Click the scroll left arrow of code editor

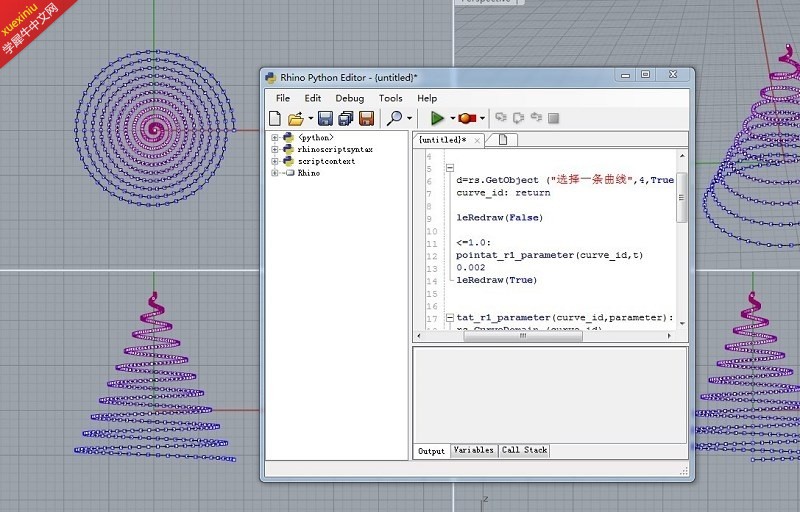pyautogui.click(x=419, y=336)
